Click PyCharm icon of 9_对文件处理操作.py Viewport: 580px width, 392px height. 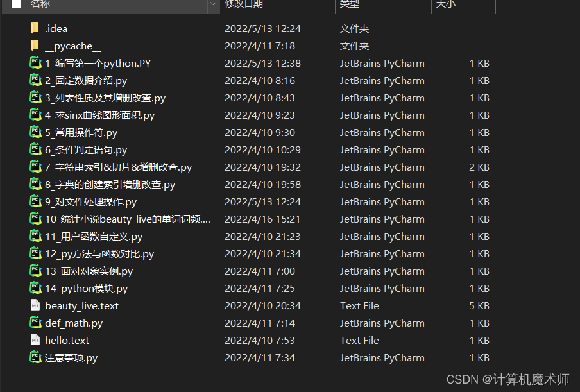[35, 201]
